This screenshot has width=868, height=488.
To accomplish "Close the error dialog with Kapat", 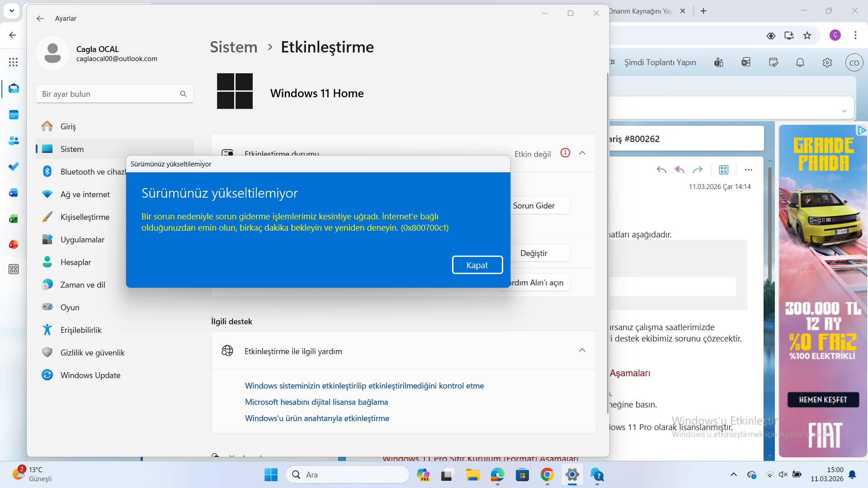I will (x=477, y=265).
